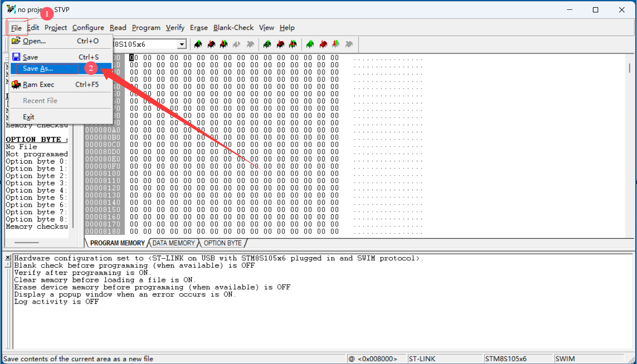Click the third chip icon in the rightmost toolbar group
This screenshot has height=364, width=637.
point(336,44)
